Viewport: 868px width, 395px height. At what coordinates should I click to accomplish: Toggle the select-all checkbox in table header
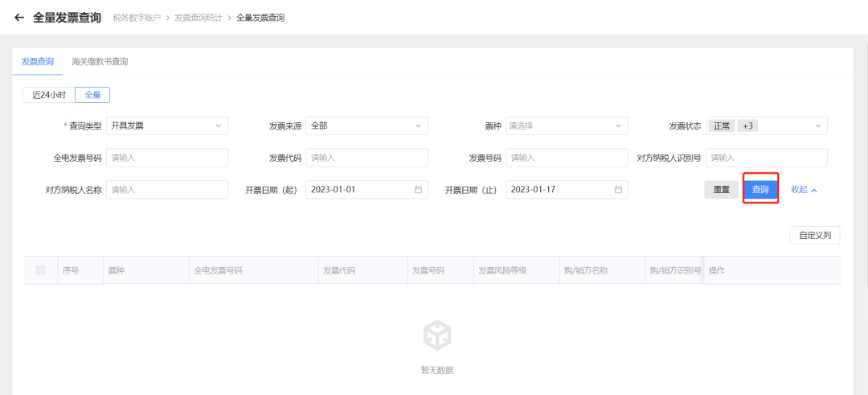41,270
